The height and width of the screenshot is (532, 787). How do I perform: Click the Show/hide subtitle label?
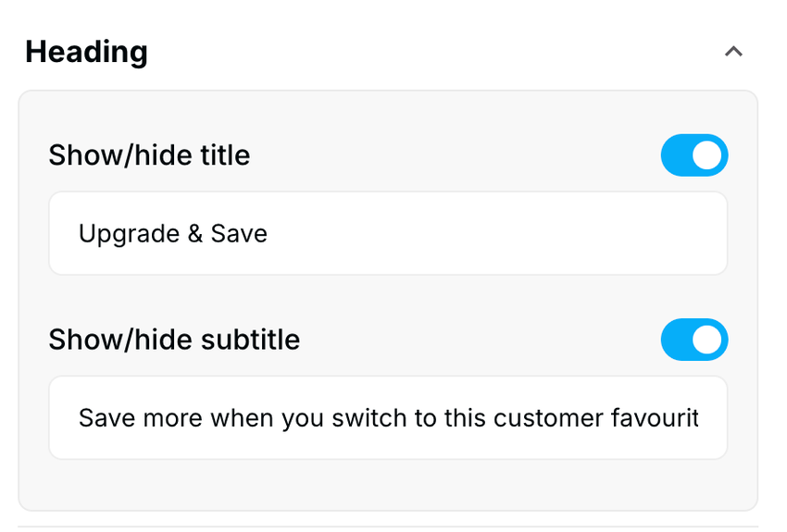[x=174, y=340]
